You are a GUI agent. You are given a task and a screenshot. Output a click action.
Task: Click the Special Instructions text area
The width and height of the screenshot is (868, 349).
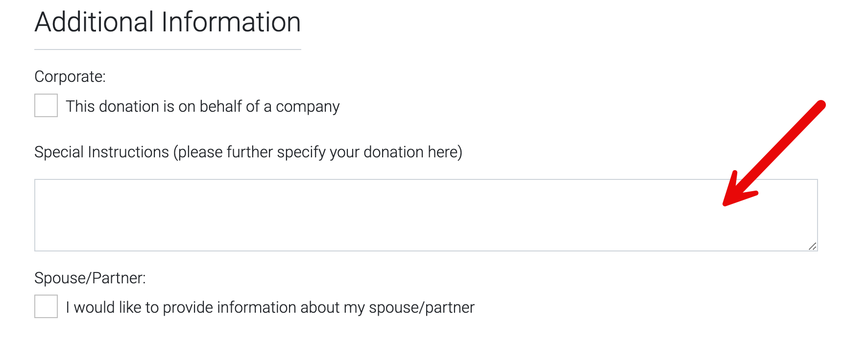pos(392,215)
